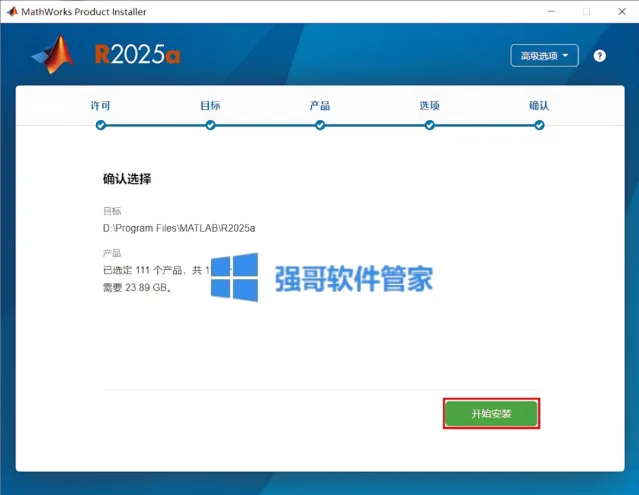
Task: Click the MathWorks icon in title bar
Action: click(12, 11)
